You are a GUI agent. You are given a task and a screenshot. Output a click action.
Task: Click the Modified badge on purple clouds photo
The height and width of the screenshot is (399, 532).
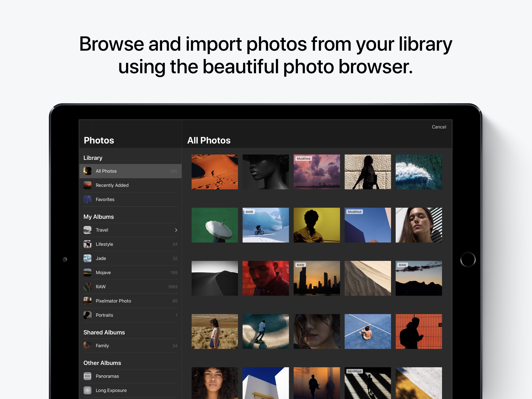pos(303,159)
